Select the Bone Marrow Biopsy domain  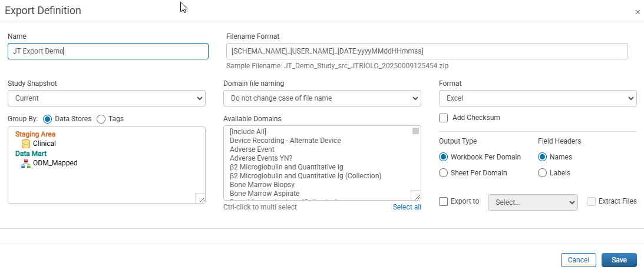pos(262,185)
